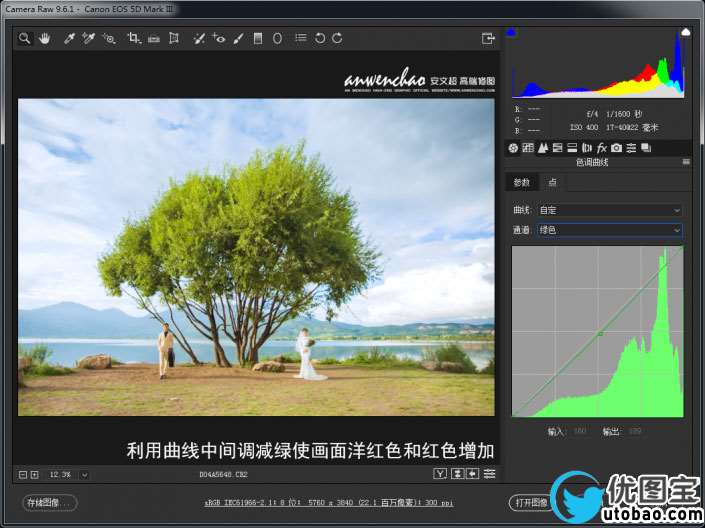Viewport: 705px width, 528px height.
Task: Select the Hand tool
Action: tap(45, 39)
